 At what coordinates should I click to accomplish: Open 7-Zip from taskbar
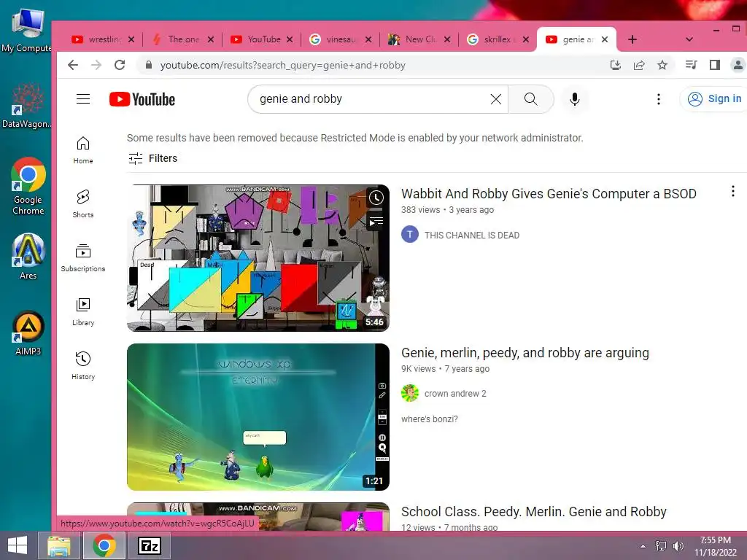[149, 545]
